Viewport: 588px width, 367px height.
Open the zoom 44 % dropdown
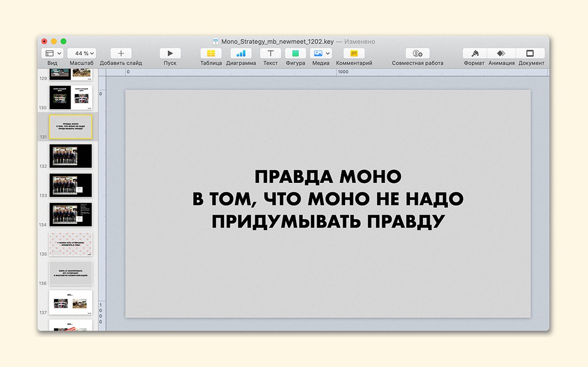pos(82,53)
